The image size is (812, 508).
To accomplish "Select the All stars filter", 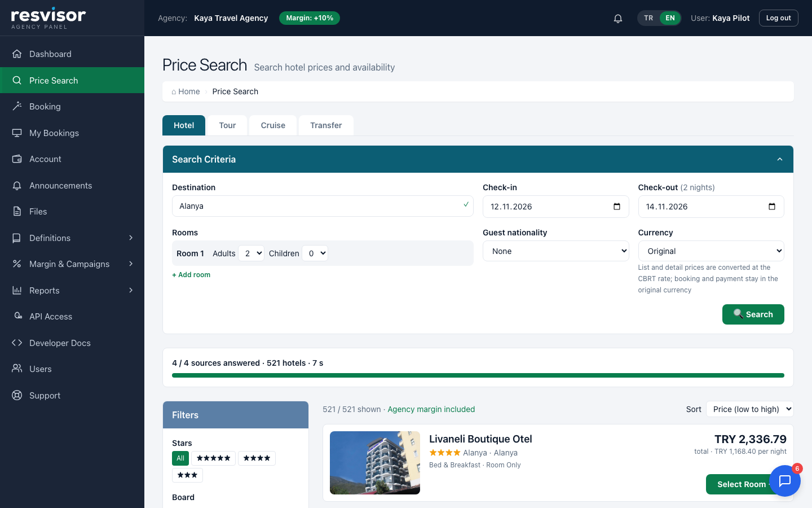I will [180, 458].
